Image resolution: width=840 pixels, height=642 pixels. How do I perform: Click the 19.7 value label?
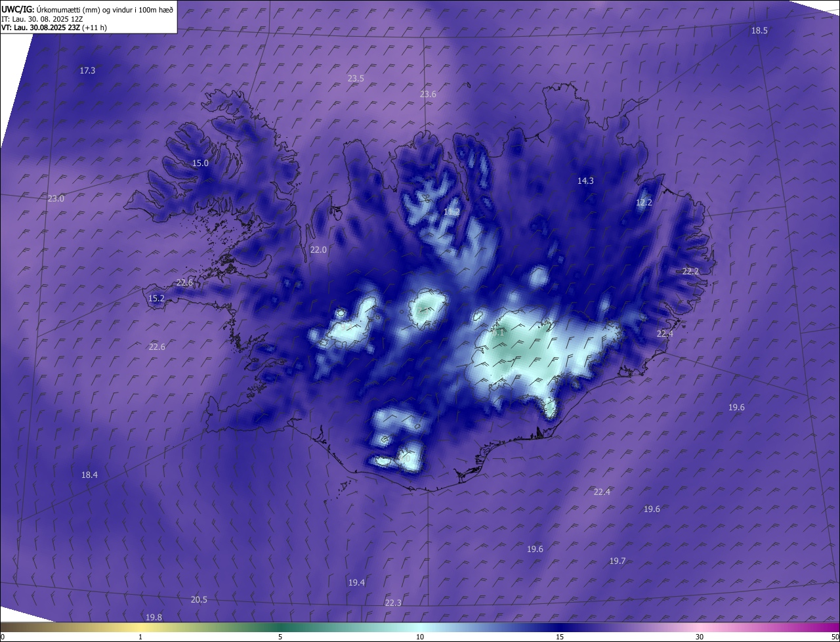pos(618,561)
